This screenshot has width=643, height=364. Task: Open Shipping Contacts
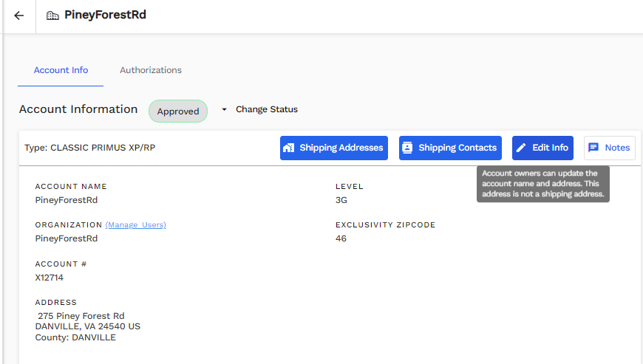[450, 148]
